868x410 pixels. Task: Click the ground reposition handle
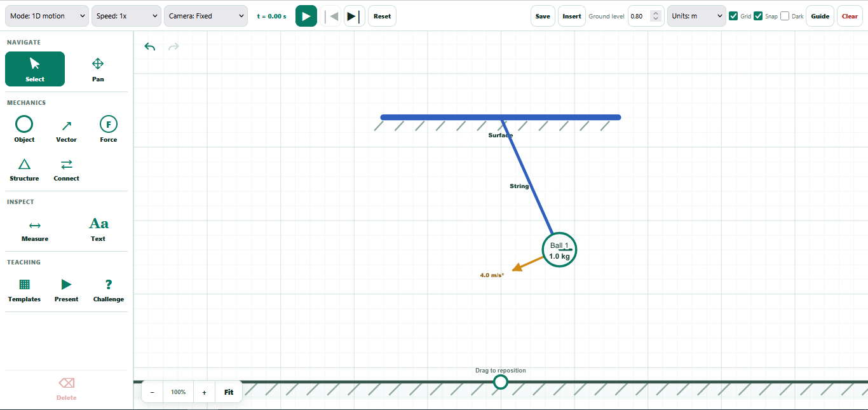click(501, 382)
